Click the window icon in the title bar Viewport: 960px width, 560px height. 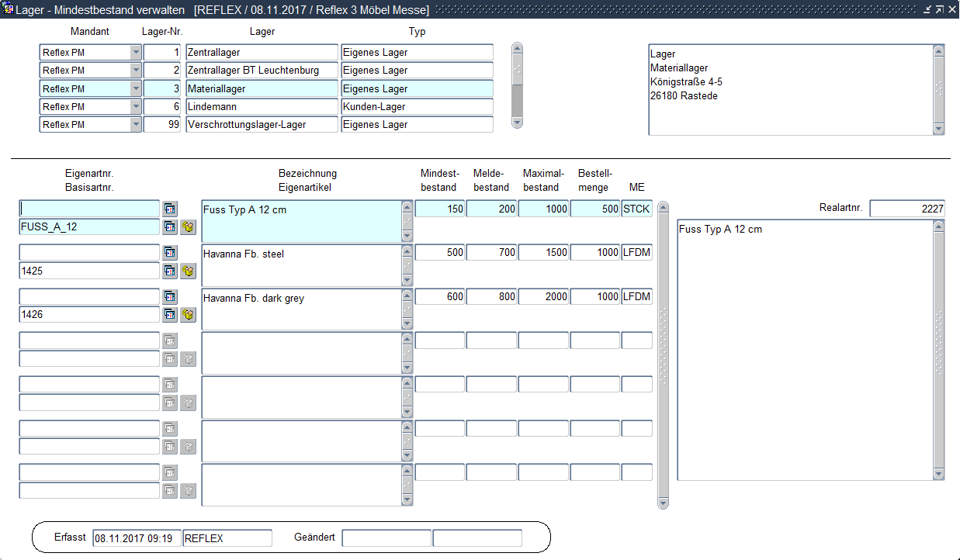click(9, 9)
